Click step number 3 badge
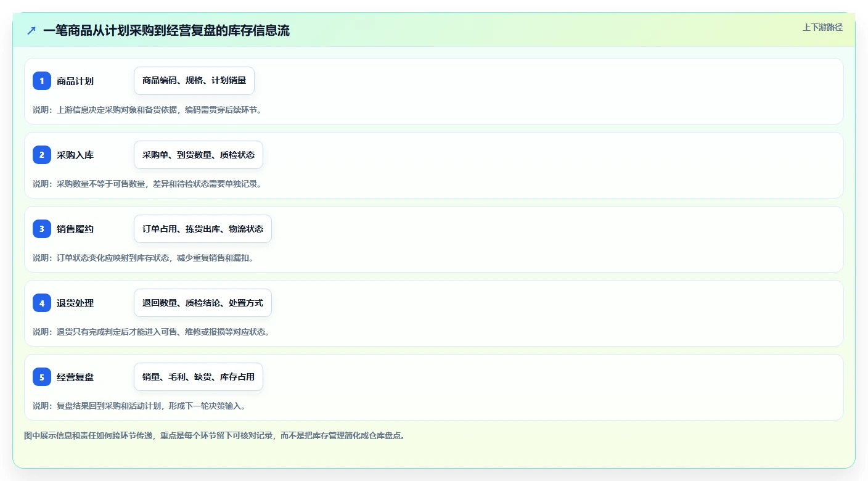 (42, 229)
